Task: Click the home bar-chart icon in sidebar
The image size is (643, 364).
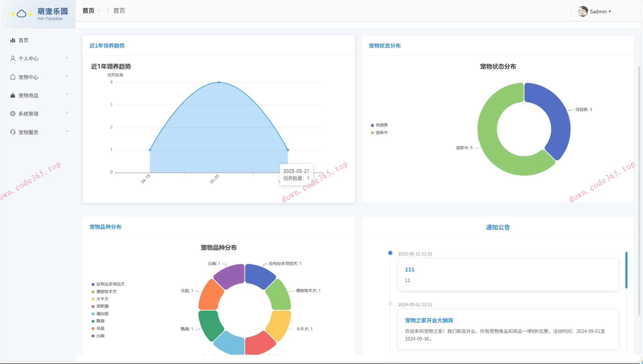Action: (x=13, y=40)
